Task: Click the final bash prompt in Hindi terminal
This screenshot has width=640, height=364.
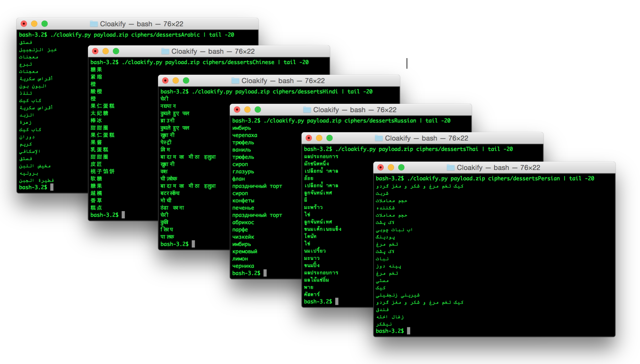Action: tap(175, 244)
